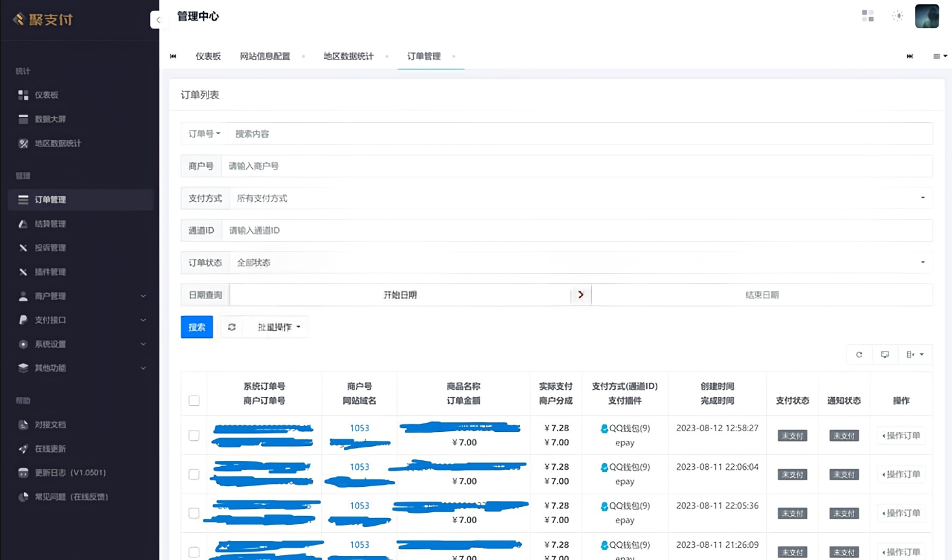The height and width of the screenshot is (560, 952).
Task: Expand 其他功能 sidebar menu
Action: [x=80, y=368]
